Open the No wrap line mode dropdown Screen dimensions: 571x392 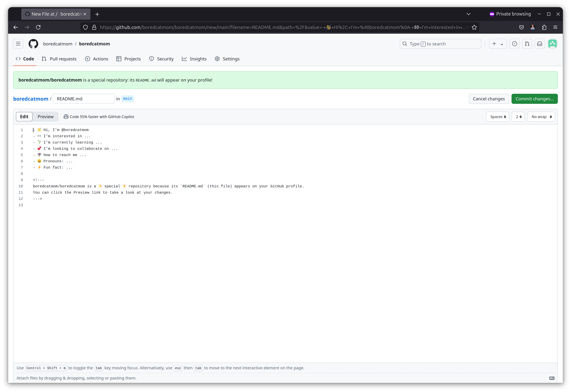(x=541, y=117)
